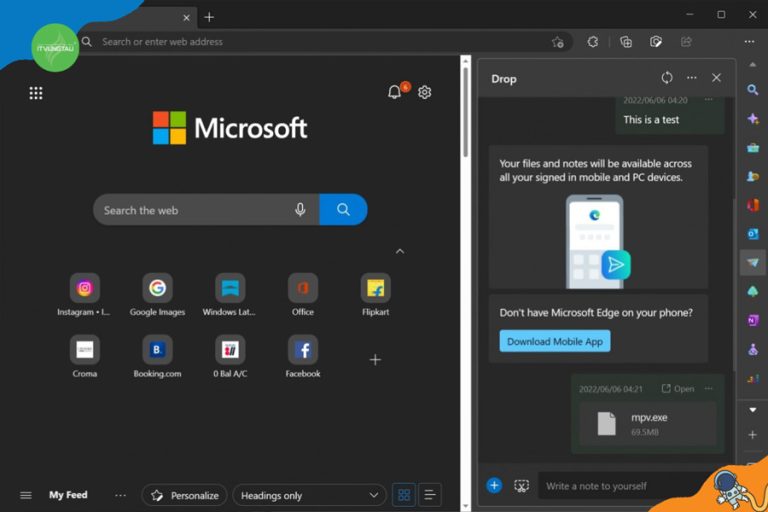This screenshot has width=768, height=512.
Task: Click the screenshot capture icon in Drop
Action: click(521, 486)
